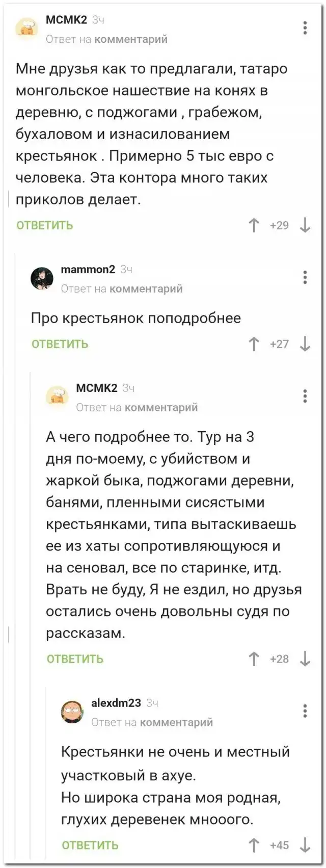Screen dimensions: 326x868
Task: Downvote alexdm23's comment
Action: point(305,845)
